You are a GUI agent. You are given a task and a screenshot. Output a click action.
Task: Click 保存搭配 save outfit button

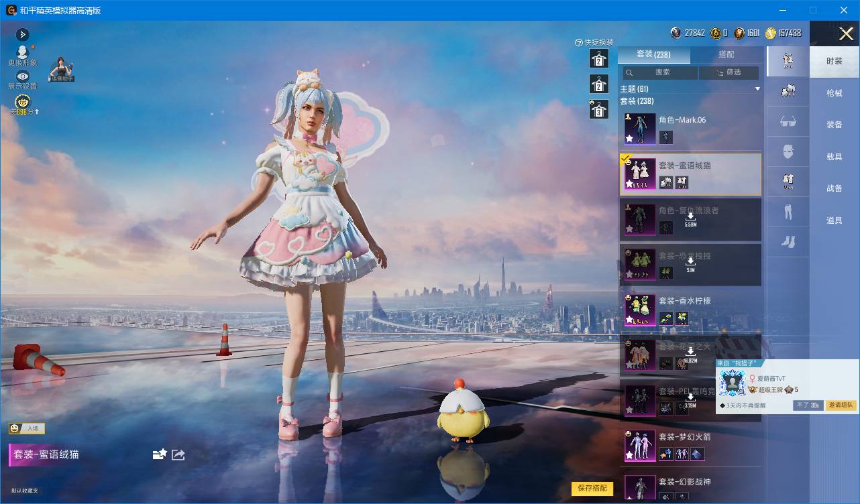(592, 488)
